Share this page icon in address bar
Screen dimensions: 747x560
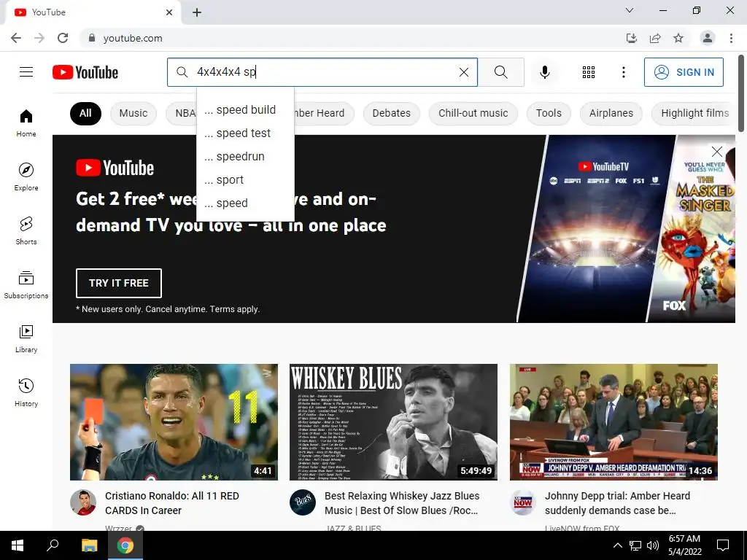(x=655, y=38)
